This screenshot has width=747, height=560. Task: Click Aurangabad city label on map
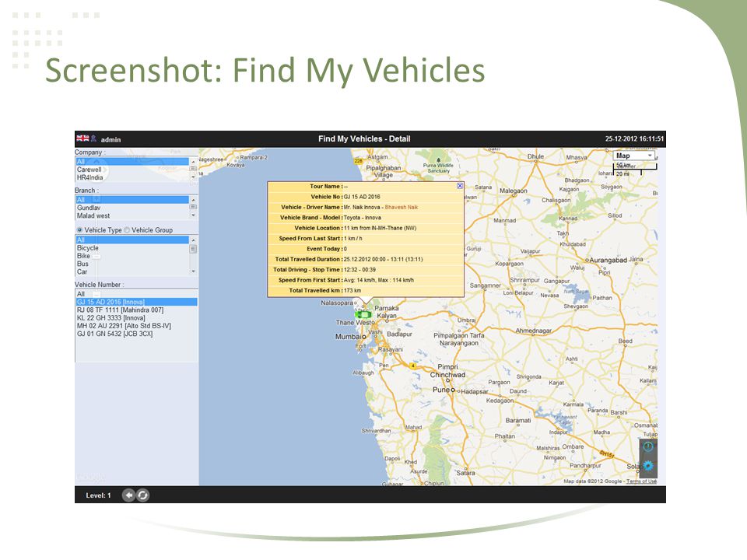(608, 260)
